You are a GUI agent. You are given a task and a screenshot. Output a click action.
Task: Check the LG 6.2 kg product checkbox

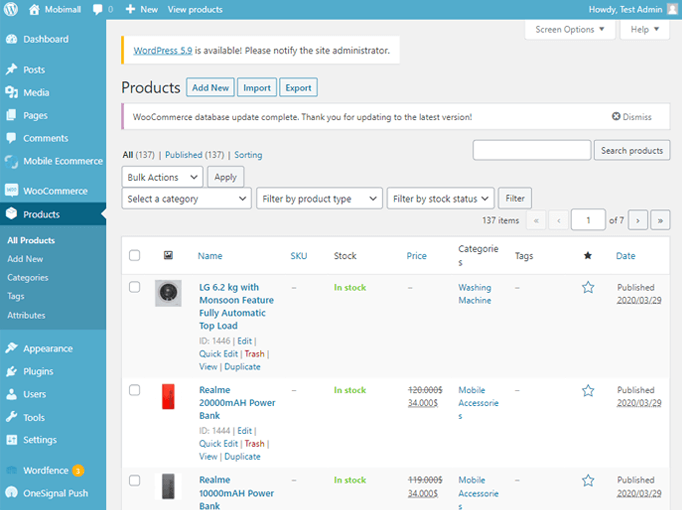point(135,287)
